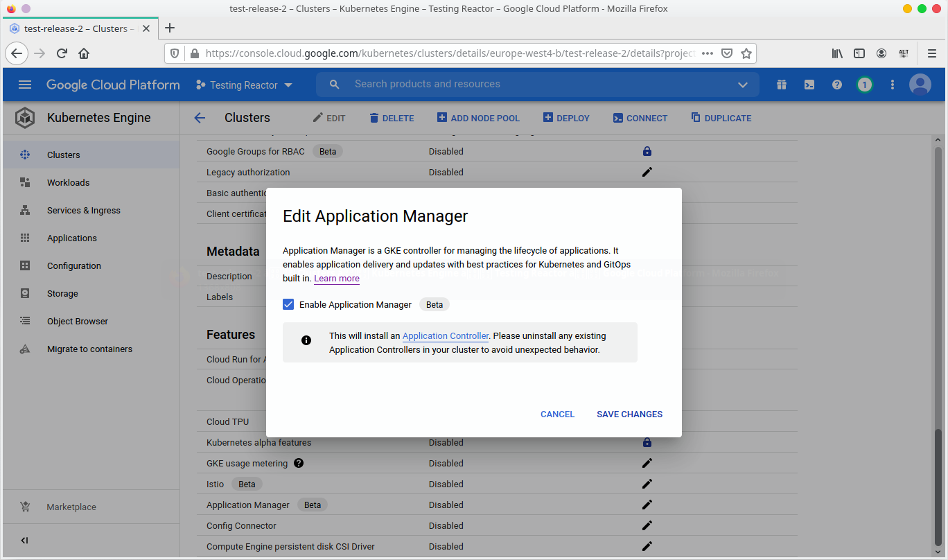This screenshot has height=560, width=948.
Task: Open Migrate to containers in sidebar
Action: [90, 349]
